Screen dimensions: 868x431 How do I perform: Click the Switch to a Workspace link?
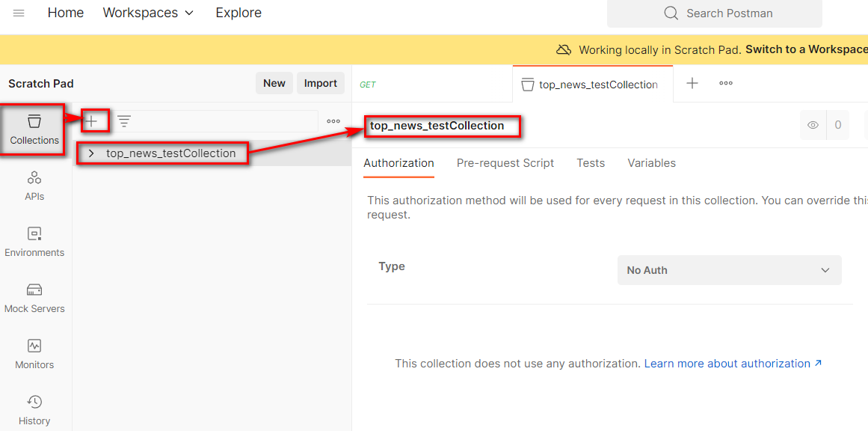pyautogui.click(x=806, y=49)
